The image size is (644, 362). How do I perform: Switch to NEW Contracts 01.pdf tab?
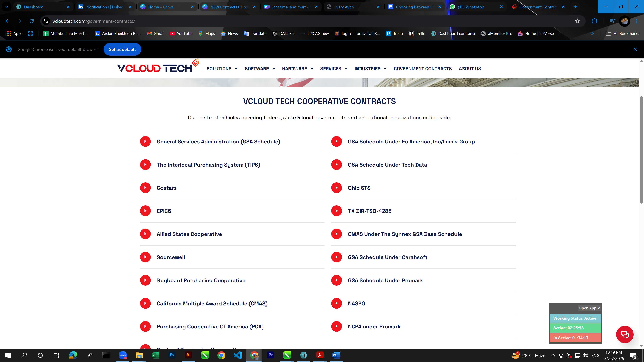pyautogui.click(x=229, y=7)
